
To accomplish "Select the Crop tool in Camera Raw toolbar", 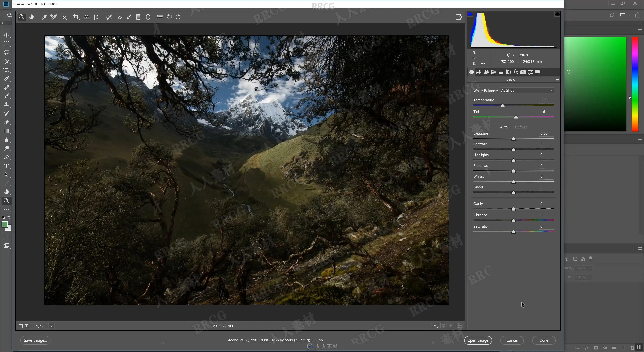I will (x=76, y=17).
